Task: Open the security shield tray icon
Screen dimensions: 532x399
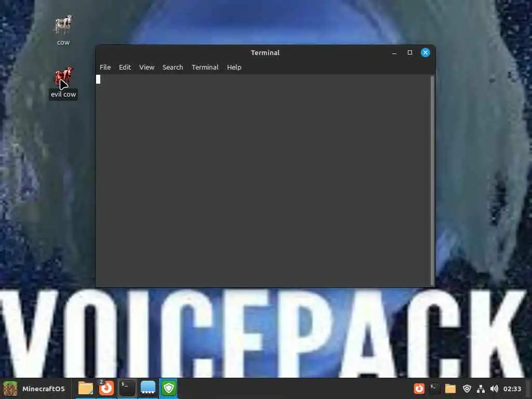Action: (467, 389)
